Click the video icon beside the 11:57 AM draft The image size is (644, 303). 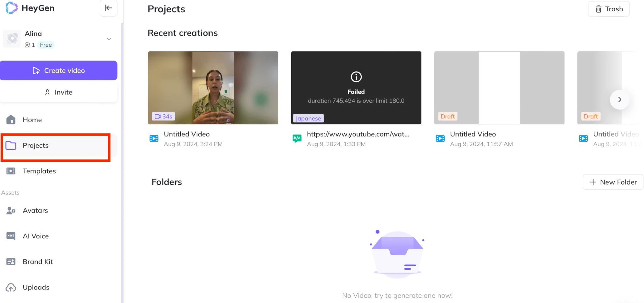pos(440,138)
